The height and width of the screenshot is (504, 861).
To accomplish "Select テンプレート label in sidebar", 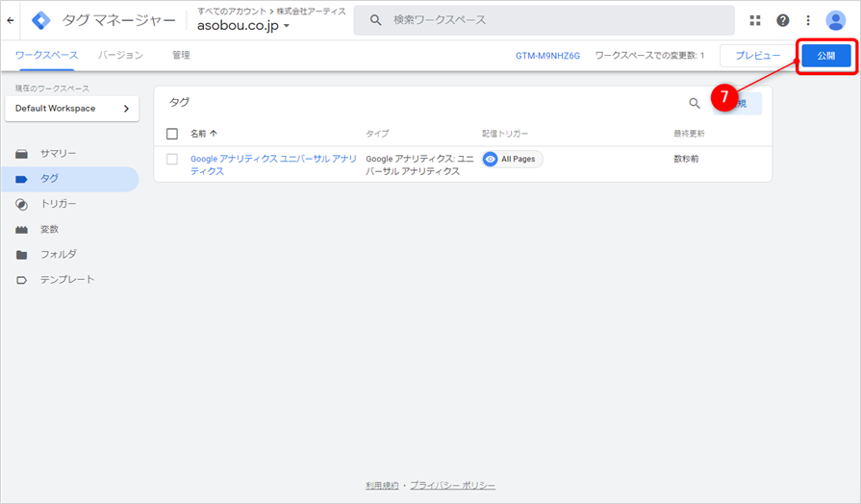I will [67, 280].
